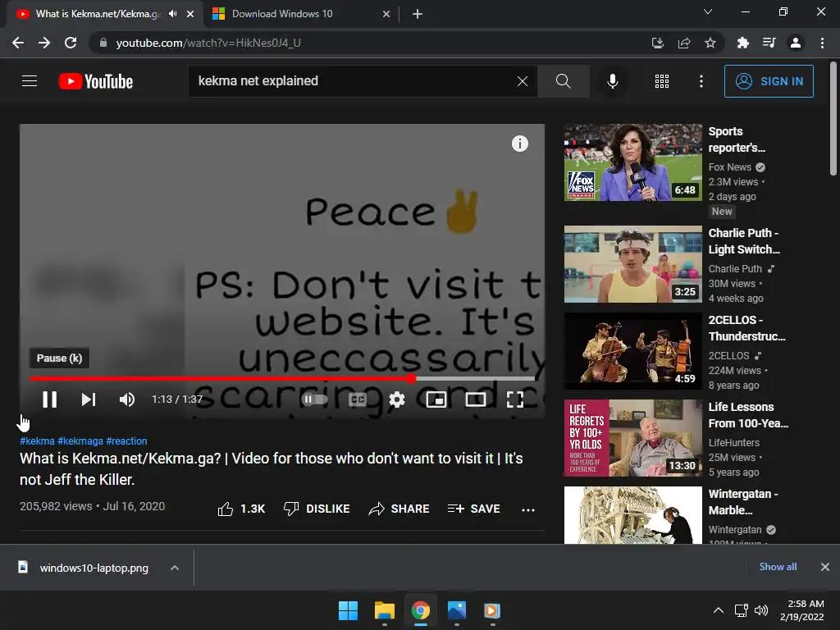SAVE video to a playlist
Image resolution: width=840 pixels, height=630 pixels.
point(474,509)
